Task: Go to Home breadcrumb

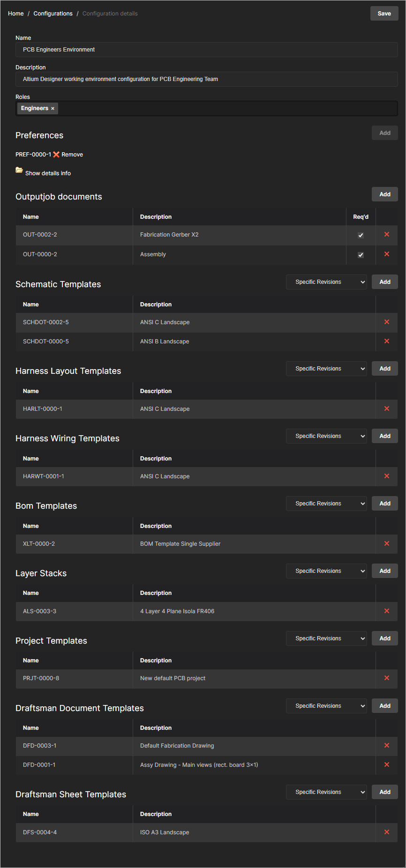Action: (15, 14)
